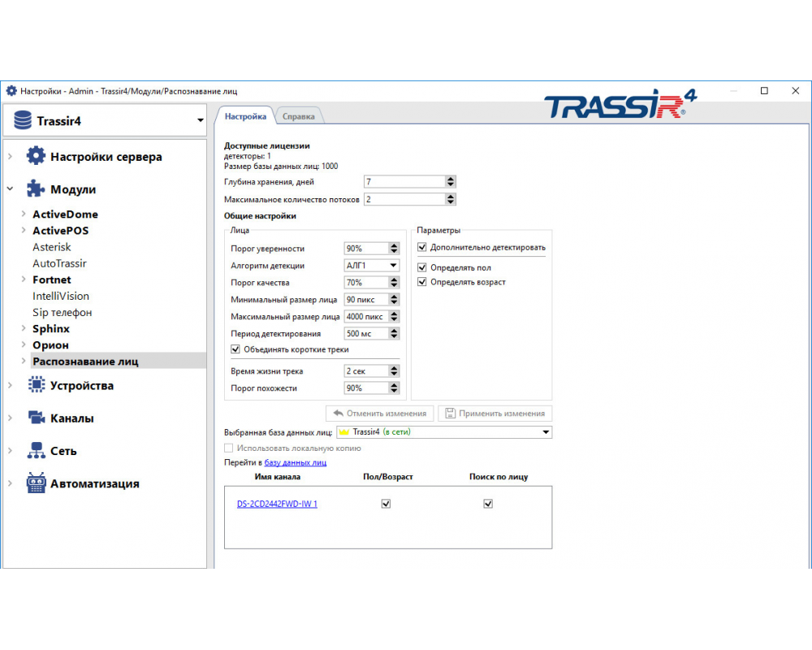
Task: Click the gear icon beside Настройки сервера
Action: coord(36,156)
